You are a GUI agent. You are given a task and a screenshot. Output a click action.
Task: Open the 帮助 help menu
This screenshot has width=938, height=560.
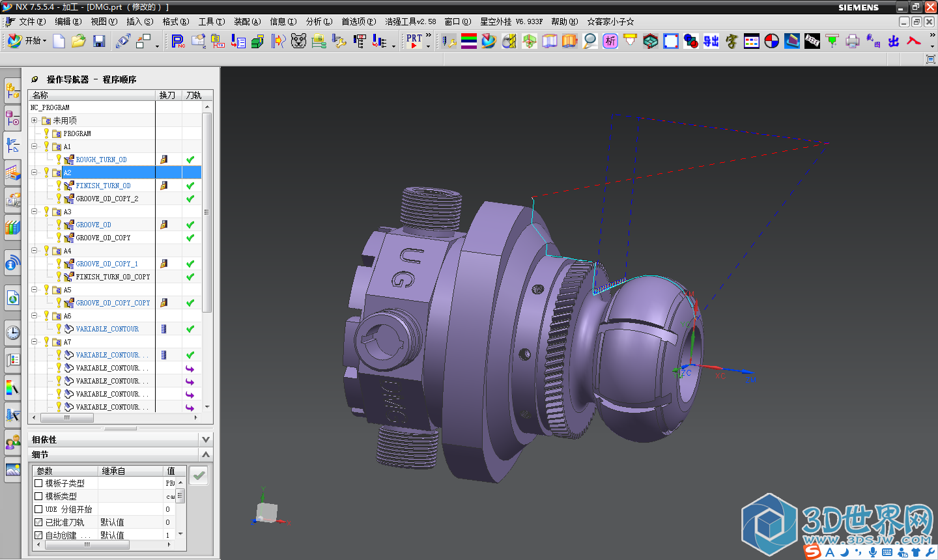pyautogui.click(x=564, y=21)
